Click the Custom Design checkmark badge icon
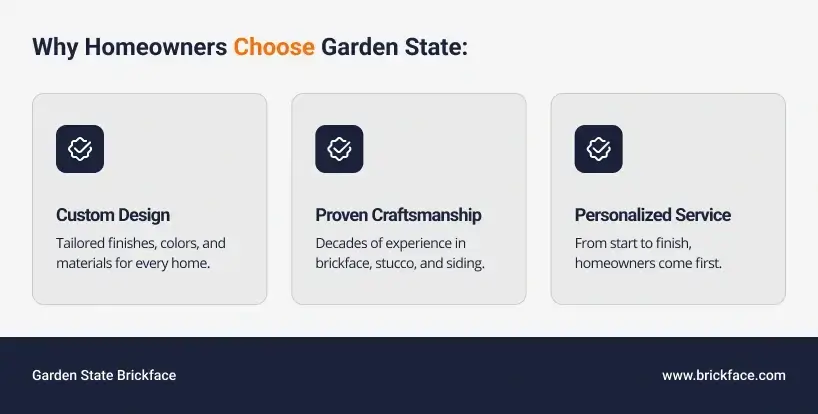This screenshot has height=414, width=818. [80, 149]
